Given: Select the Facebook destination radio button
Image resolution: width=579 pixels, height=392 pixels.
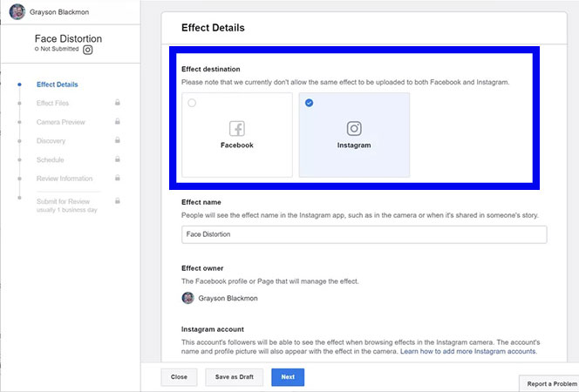Looking at the screenshot, I should [x=192, y=103].
